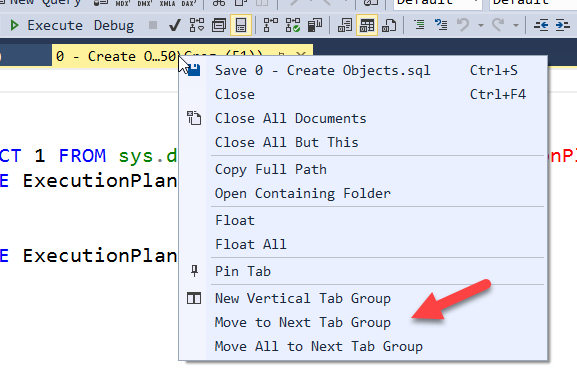Expand the Redo history dropdown arrow
The image size is (577, 373).
[x=516, y=25]
